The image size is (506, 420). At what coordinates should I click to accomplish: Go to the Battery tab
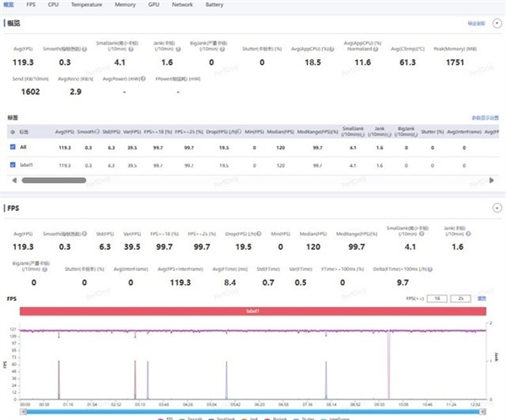214,4
